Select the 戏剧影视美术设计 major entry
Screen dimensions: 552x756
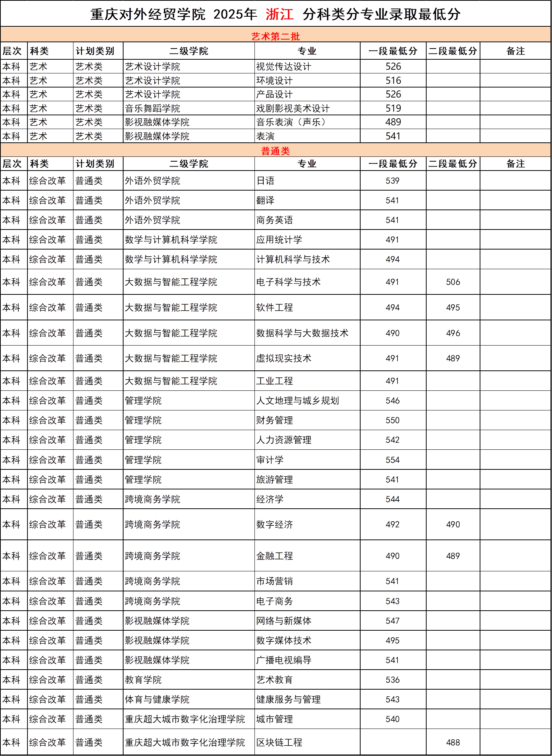coord(293,109)
